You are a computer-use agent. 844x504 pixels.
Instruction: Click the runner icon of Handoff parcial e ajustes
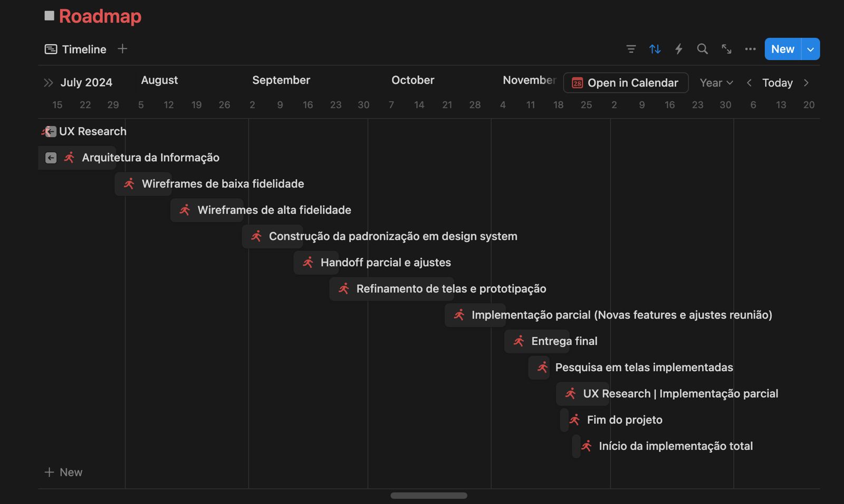coord(308,262)
